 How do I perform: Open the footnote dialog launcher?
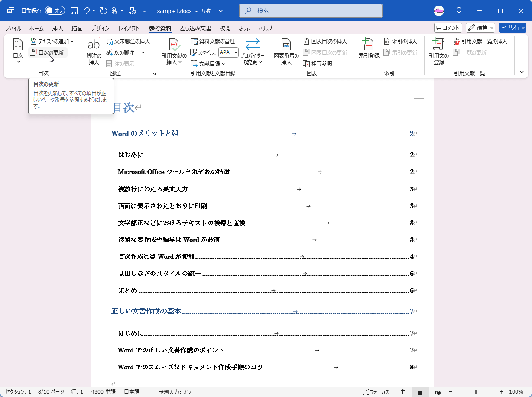[154, 74]
